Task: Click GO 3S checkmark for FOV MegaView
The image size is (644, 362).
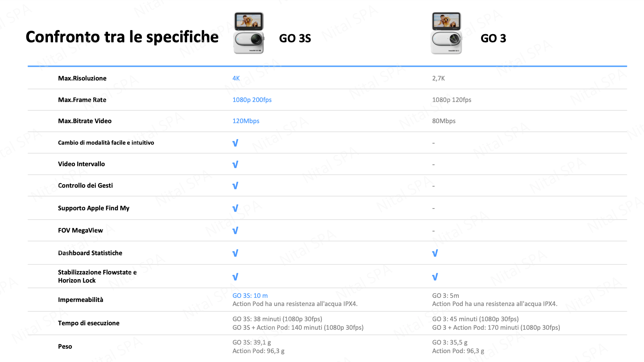Action: tap(235, 230)
